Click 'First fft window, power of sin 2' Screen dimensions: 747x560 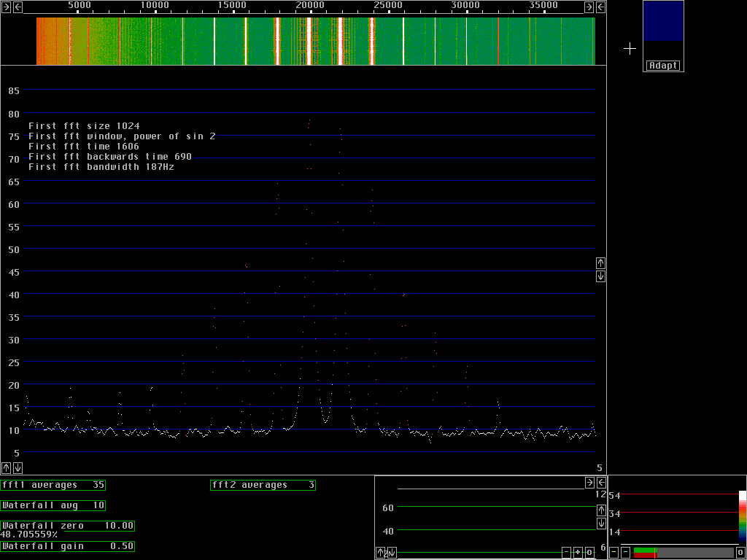point(122,136)
